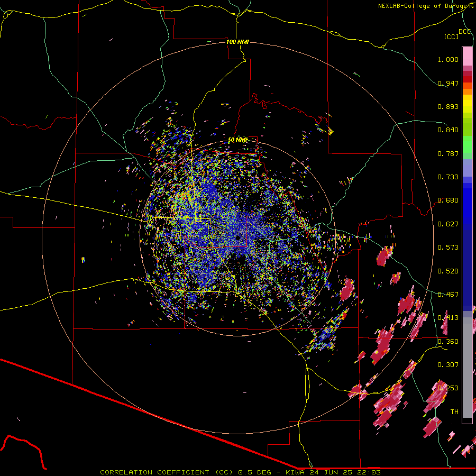This screenshot has width=476, height=476.
Task: Select the 1.000 value on the scale
Action: [448, 59]
